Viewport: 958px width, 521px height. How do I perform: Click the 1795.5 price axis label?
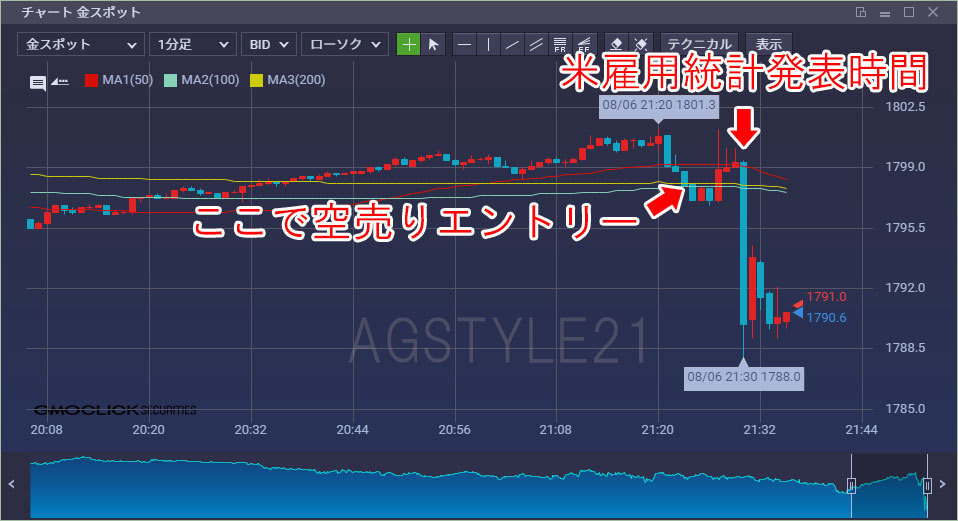coord(905,228)
